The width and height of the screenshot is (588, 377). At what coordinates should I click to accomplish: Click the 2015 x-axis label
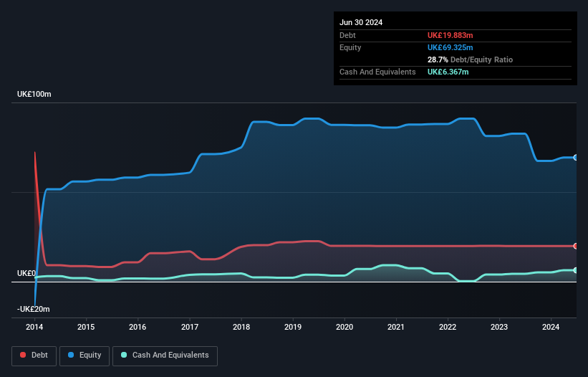(86, 327)
